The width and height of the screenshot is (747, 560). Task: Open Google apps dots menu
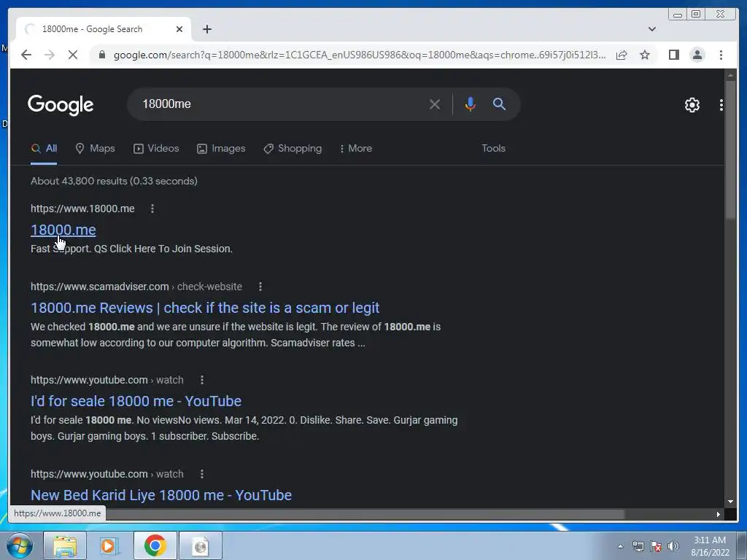[721, 105]
